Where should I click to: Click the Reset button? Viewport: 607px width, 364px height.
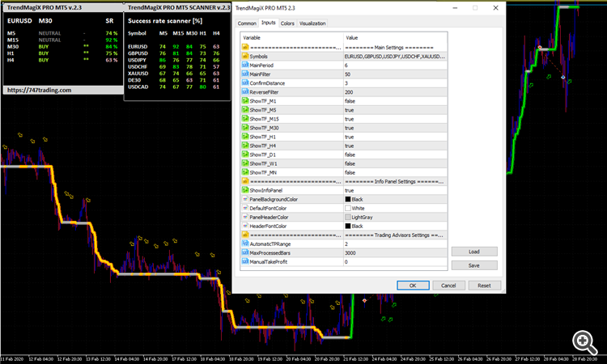pos(484,286)
